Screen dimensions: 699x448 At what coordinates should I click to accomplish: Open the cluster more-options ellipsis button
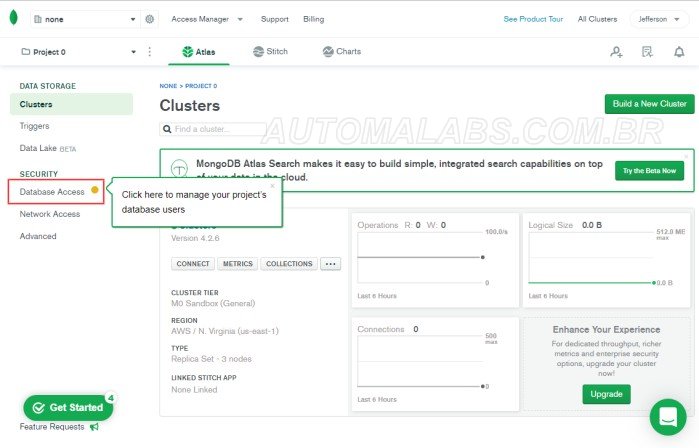[330, 264]
